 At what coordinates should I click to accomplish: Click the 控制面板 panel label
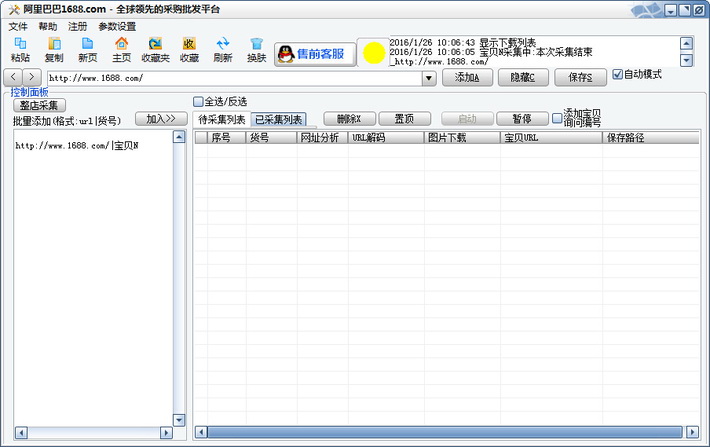(x=29, y=92)
